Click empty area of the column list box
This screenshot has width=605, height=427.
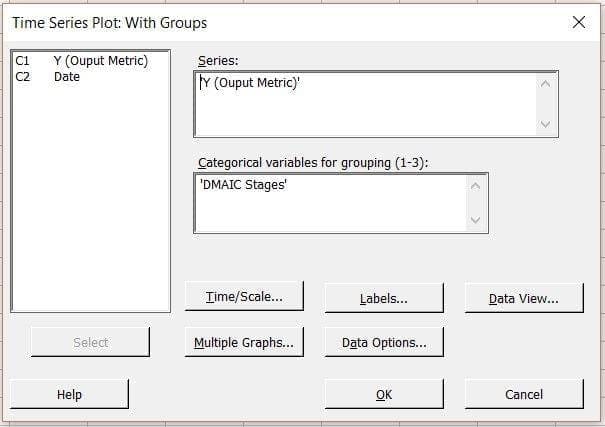(90, 200)
